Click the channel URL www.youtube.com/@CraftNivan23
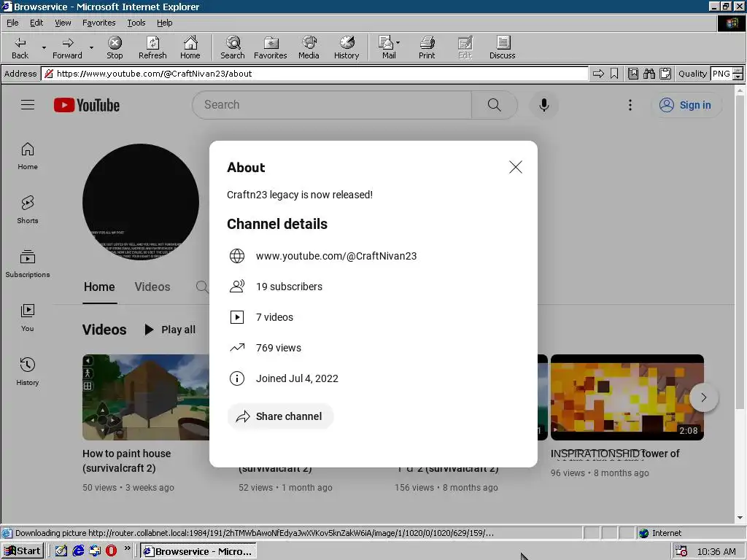This screenshot has width=747, height=560. (336, 256)
